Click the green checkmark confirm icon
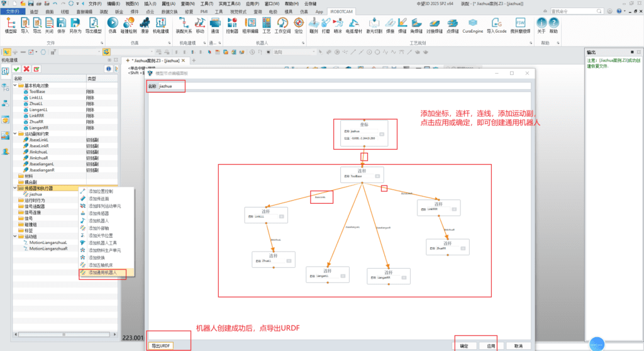Image resolution: width=644 pixels, height=351 pixels. [x=16, y=69]
